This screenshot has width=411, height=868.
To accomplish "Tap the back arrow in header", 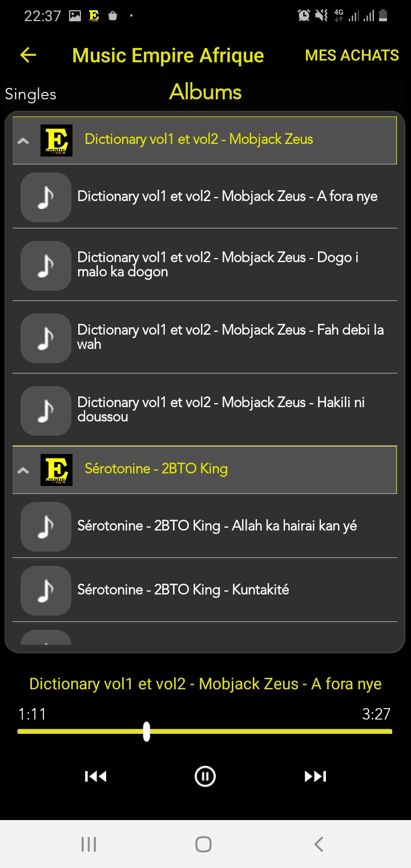I will (28, 55).
